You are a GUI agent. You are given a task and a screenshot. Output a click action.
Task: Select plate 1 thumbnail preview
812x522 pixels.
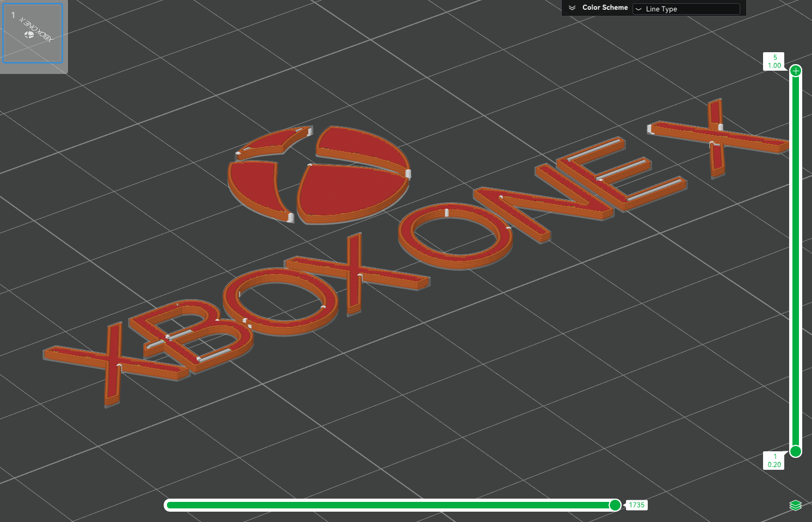coord(33,34)
